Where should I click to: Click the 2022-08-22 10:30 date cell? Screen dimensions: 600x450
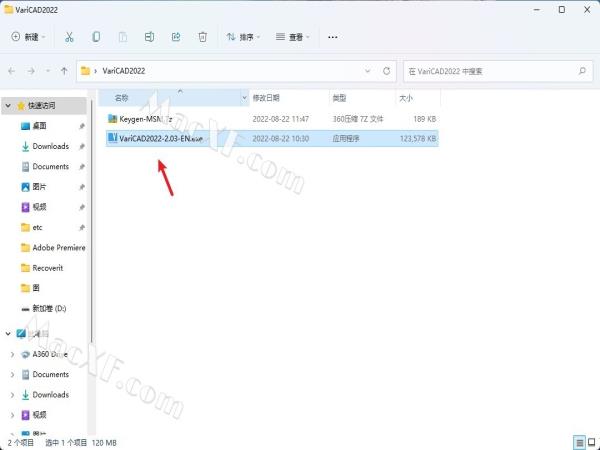[281, 139]
